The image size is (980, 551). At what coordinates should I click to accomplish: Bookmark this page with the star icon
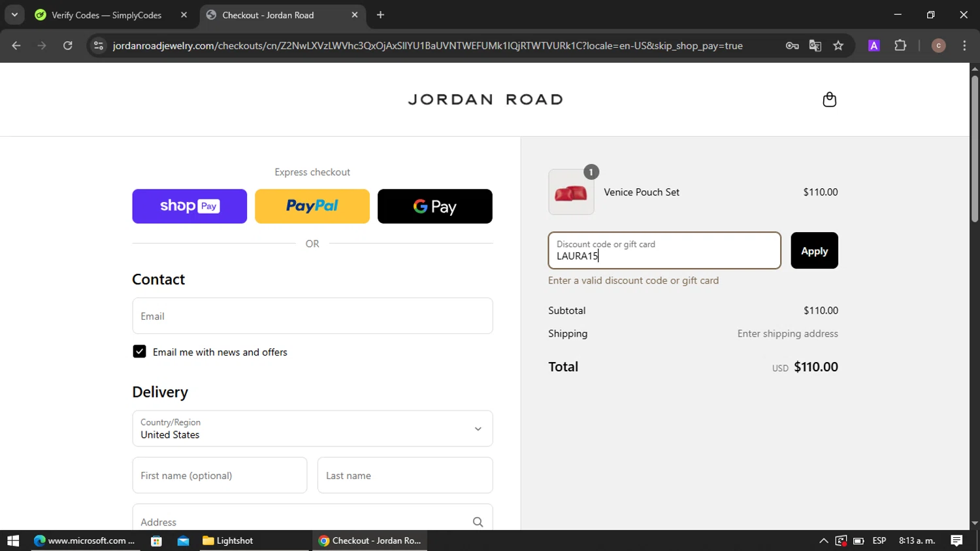coord(838,46)
